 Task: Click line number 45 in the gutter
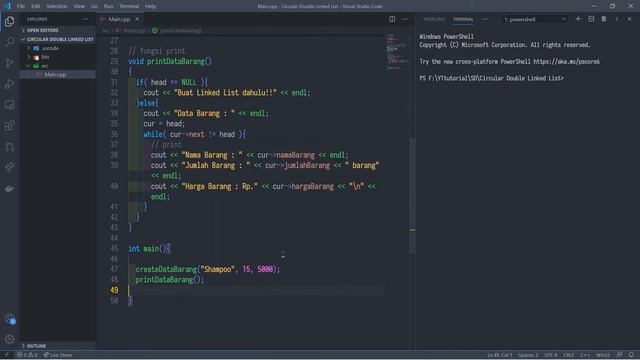click(113, 249)
